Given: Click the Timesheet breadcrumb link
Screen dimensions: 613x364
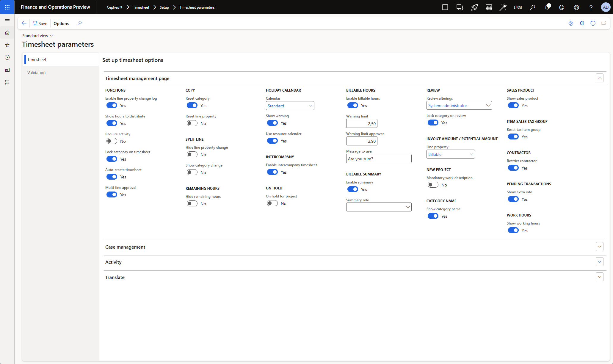Looking at the screenshot, I should 141,7.
